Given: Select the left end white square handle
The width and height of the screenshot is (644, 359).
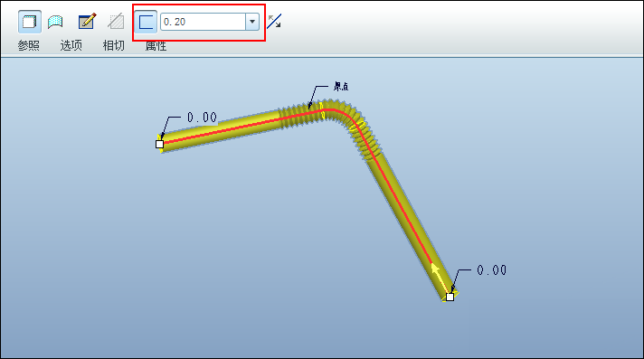Looking at the screenshot, I should click(160, 144).
